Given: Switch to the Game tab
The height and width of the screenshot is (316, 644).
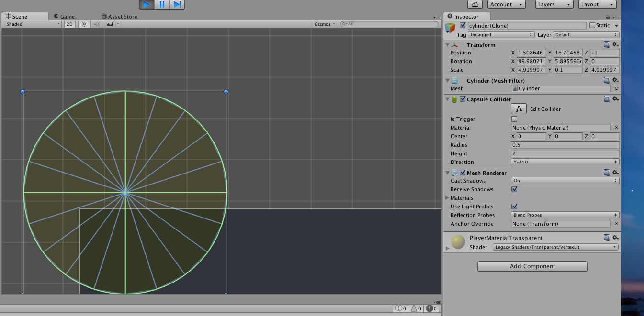Looking at the screenshot, I should pos(64,17).
